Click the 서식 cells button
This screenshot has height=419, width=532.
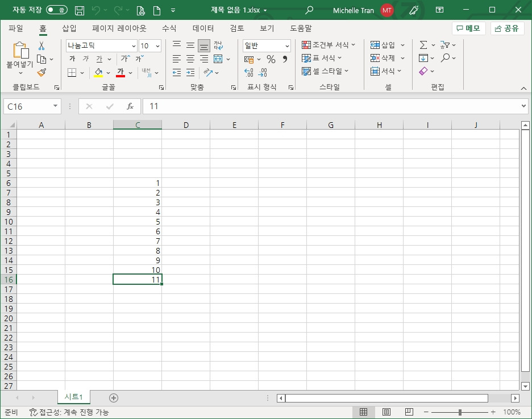click(x=386, y=71)
